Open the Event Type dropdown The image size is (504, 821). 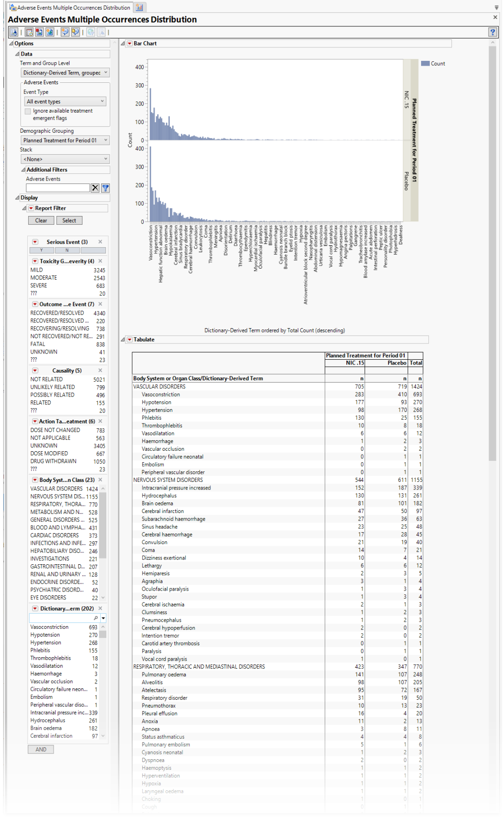click(66, 102)
